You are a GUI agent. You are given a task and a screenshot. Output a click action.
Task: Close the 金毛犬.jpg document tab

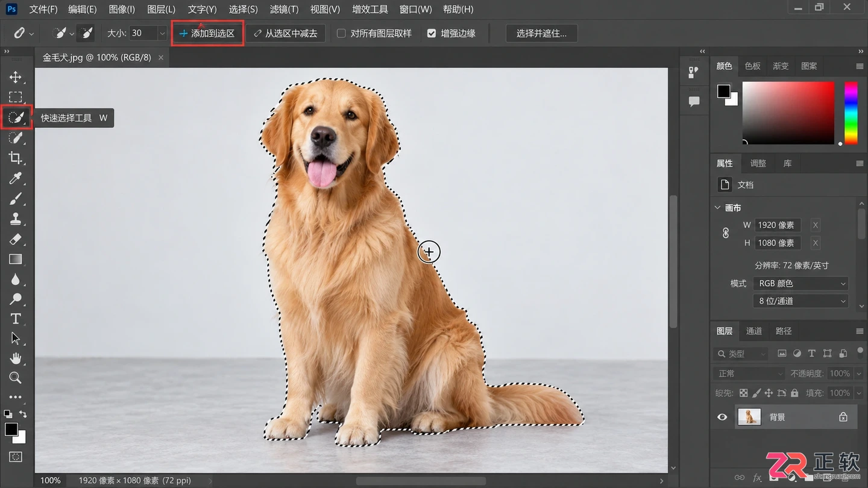coord(161,57)
